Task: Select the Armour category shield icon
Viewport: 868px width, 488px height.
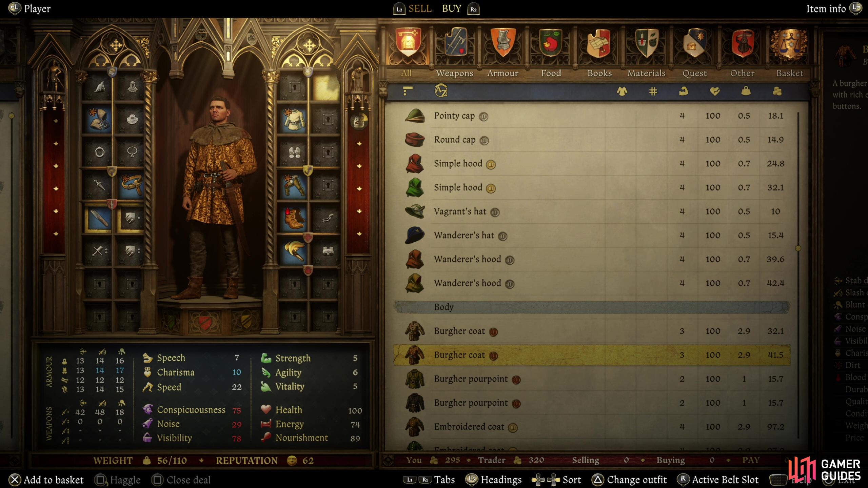Action: pyautogui.click(x=503, y=42)
